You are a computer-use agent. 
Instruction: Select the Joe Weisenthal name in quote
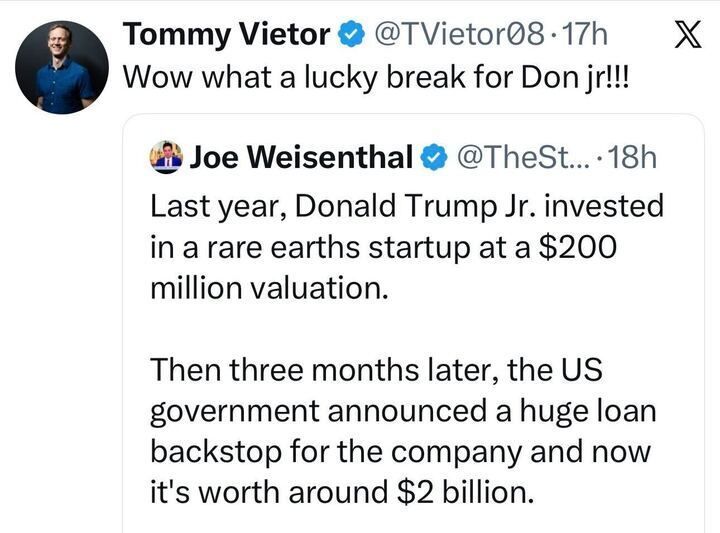[300, 156]
